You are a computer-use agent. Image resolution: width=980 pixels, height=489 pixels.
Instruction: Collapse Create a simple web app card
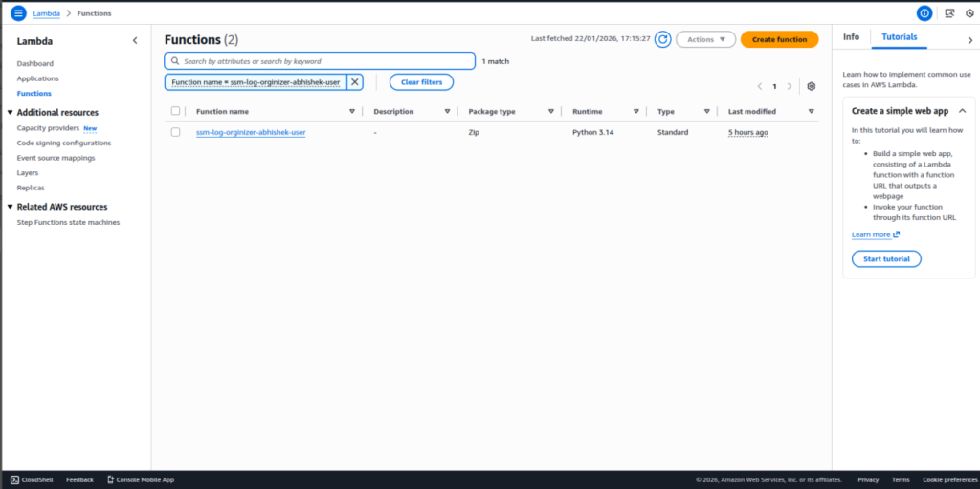coord(963,111)
